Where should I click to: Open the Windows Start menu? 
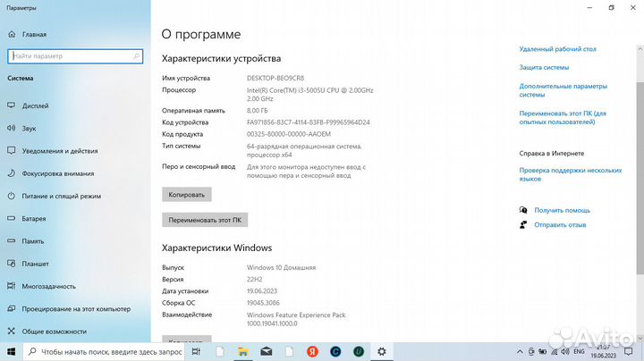click(12, 351)
